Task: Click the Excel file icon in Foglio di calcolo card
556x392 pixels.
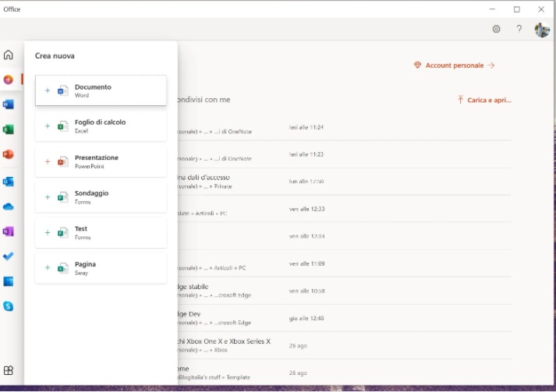Action: click(x=62, y=126)
